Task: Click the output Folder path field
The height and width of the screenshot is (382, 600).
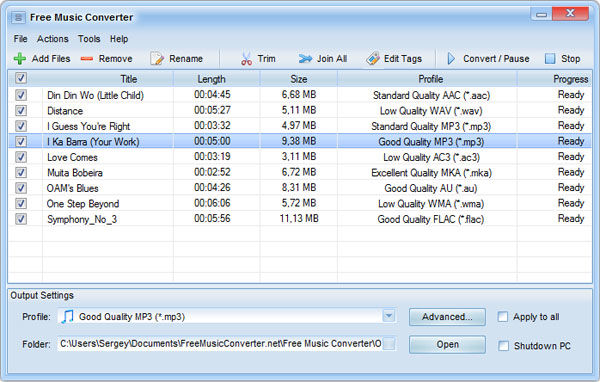Action: (x=220, y=344)
